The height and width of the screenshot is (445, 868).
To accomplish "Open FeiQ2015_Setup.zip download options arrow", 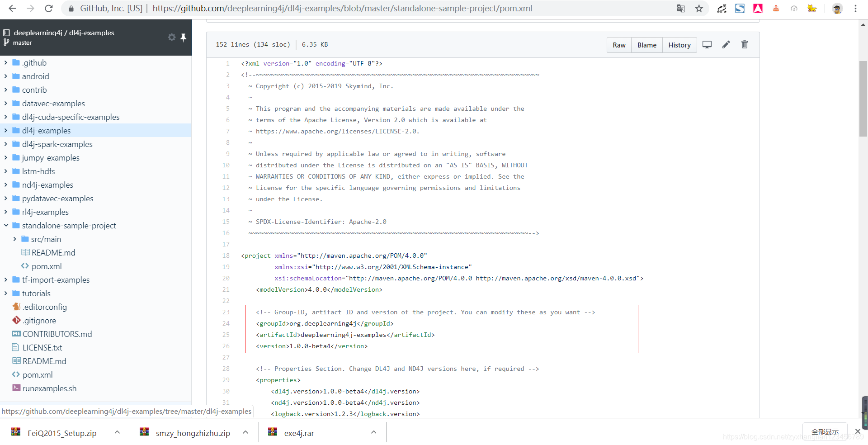I will tap(117, 432).
